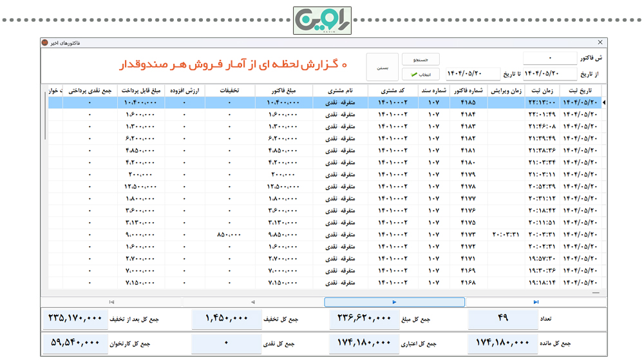Select invoice number 4180 cell
644x362 pixels.
point(468,162)
